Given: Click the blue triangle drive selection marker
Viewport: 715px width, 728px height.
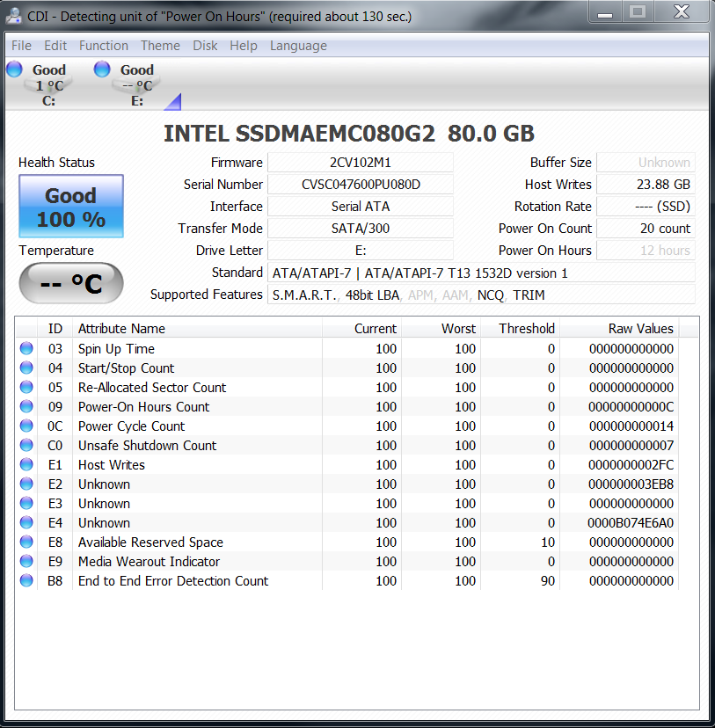Looking at the screenshot, I should [172, 102].
